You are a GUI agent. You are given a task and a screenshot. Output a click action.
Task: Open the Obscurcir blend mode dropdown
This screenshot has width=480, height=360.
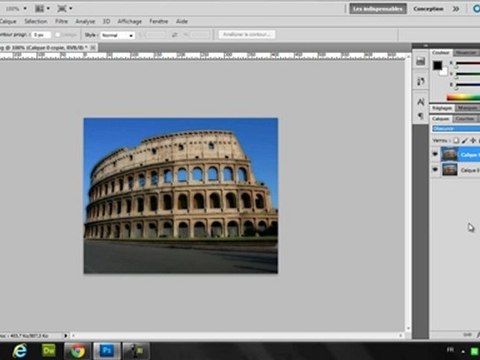[456, 129]
